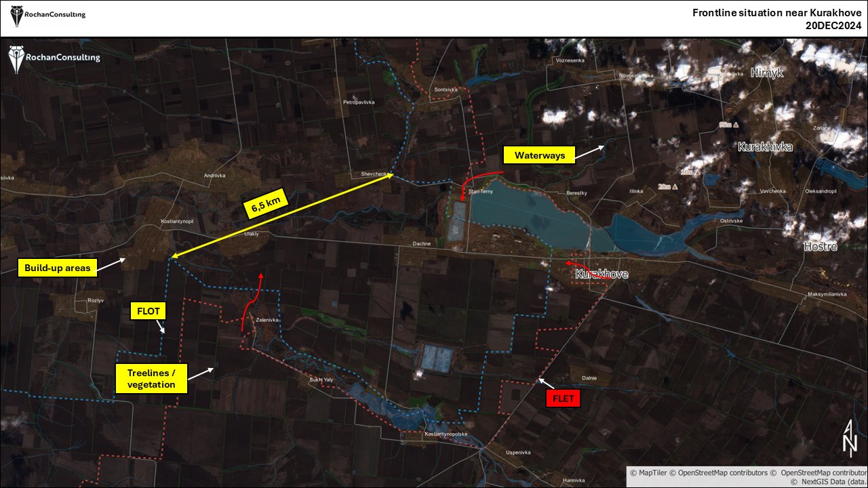Click the Stari Terny village label

pyautogui.click(x=480, y=192)
